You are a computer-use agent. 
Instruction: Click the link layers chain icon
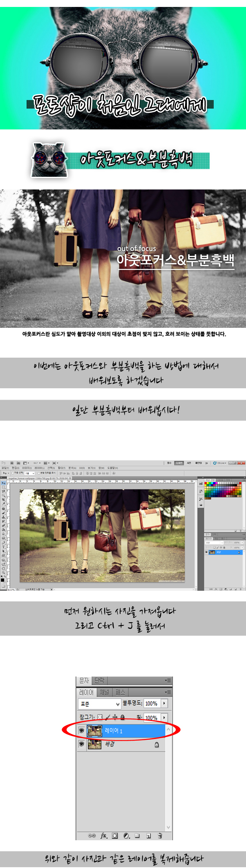pos(92,836)
